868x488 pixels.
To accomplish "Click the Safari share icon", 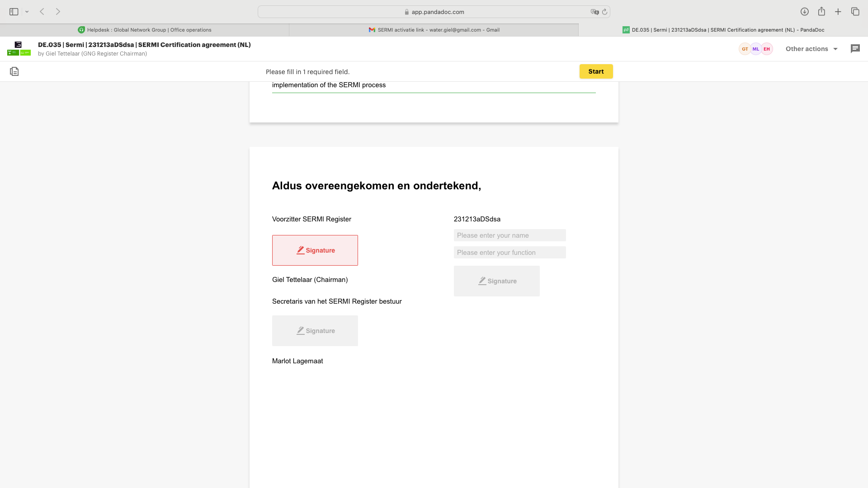I will coord(821,12).
